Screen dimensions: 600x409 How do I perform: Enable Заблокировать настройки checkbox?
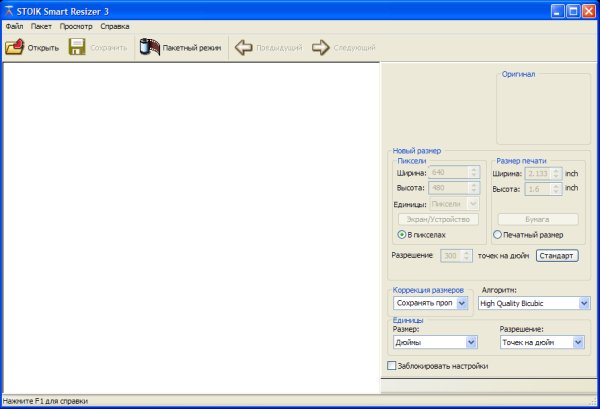pyautogui.click(x=391, y=366)
